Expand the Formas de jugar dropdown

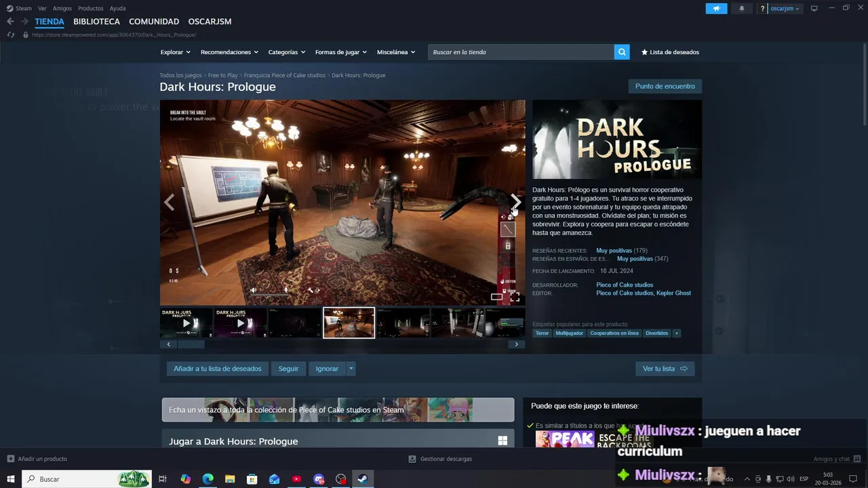(340, 52)
